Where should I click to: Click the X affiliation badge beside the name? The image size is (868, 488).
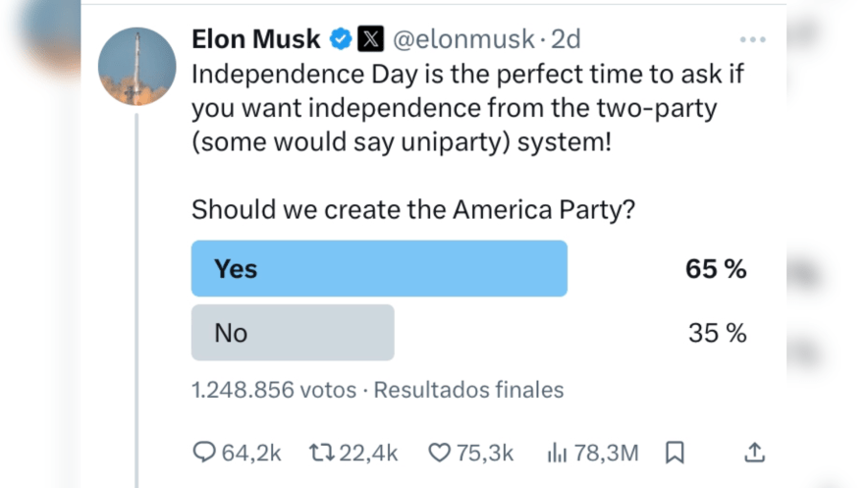coord(370,40)
